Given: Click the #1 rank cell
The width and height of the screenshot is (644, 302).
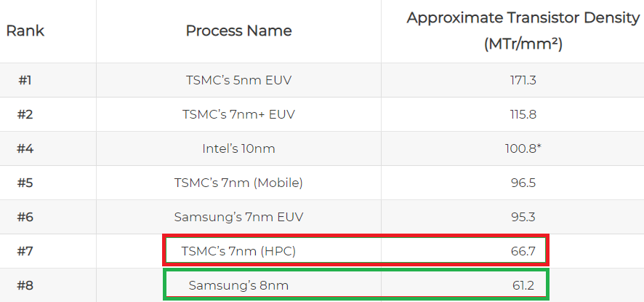Looking at the screenshot, I should click(25, 80).
